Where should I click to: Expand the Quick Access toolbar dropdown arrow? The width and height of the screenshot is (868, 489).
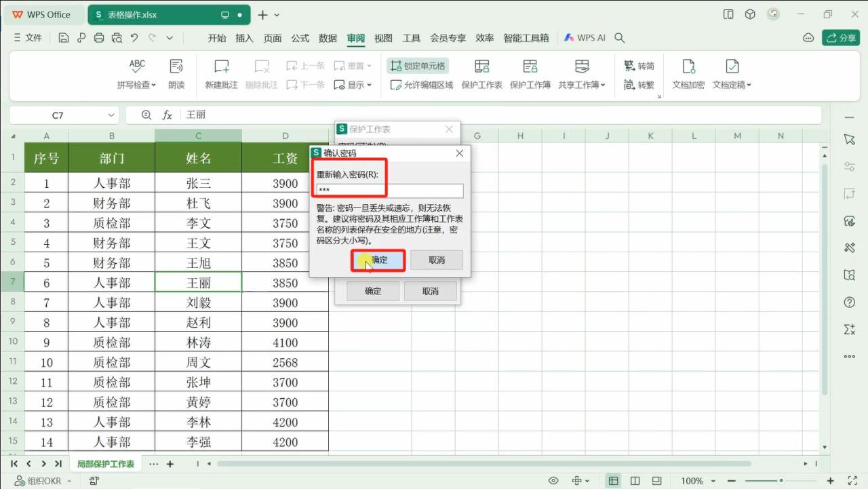coord(170,38)
